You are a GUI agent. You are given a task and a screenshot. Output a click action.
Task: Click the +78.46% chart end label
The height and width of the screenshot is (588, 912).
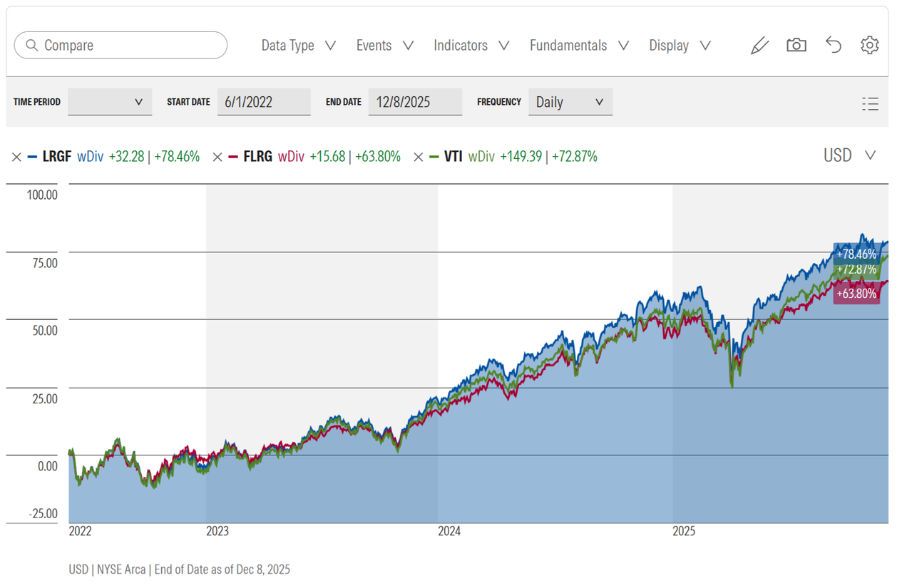pyautogui.click(x=856, y=254)
